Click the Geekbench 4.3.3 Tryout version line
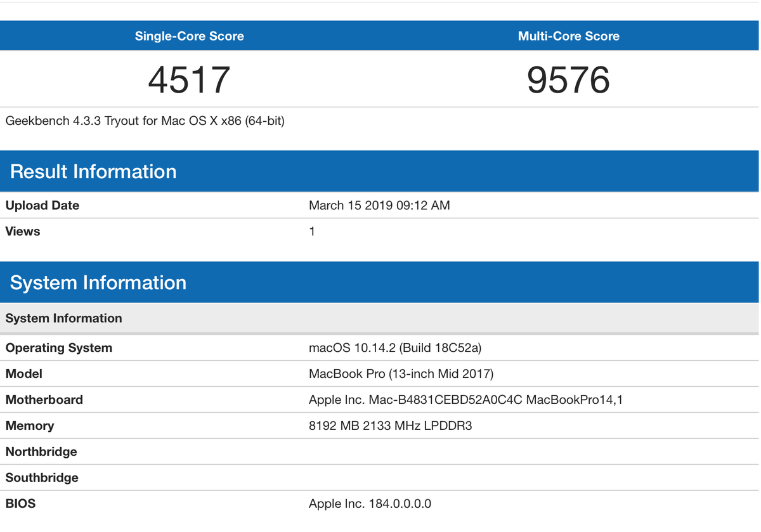The image size is (761, 532). point(145,120)
